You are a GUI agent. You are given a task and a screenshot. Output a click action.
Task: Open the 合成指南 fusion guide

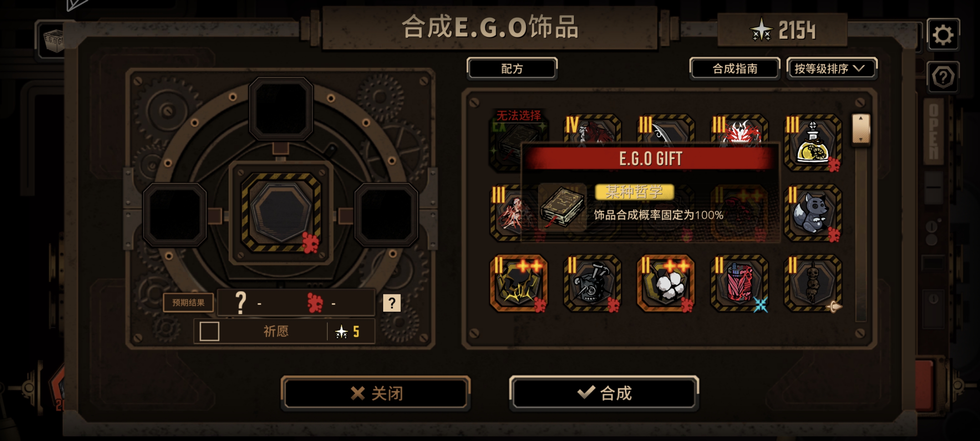click(x=735, y=69)
